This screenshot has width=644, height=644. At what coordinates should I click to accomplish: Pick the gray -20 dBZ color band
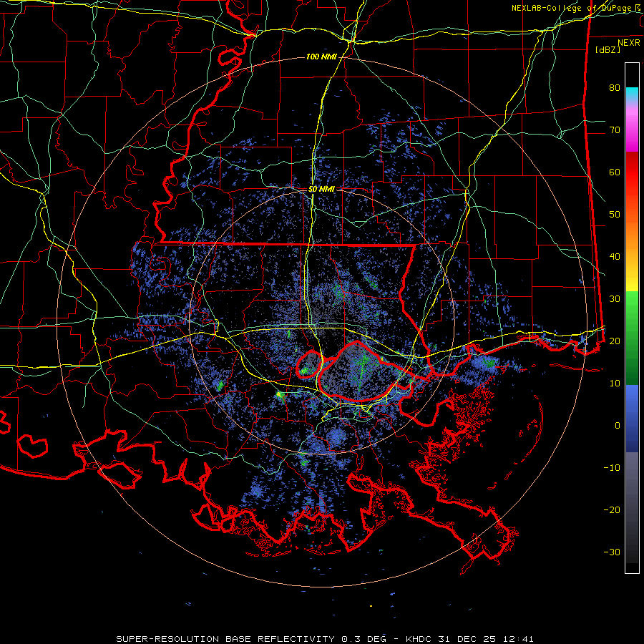point(632,510)
